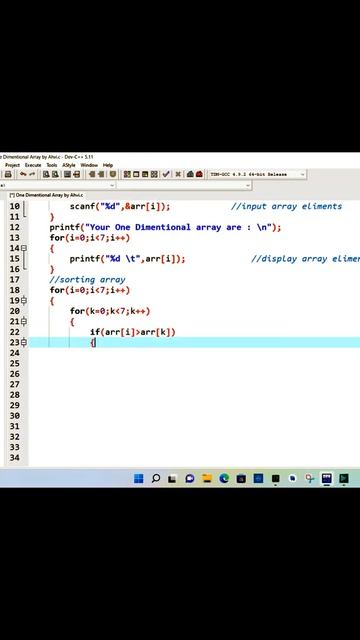The height and width of the screenshot is (640, 360).
Task: Click line number 34 in gutter
Action: coord(15,458)
